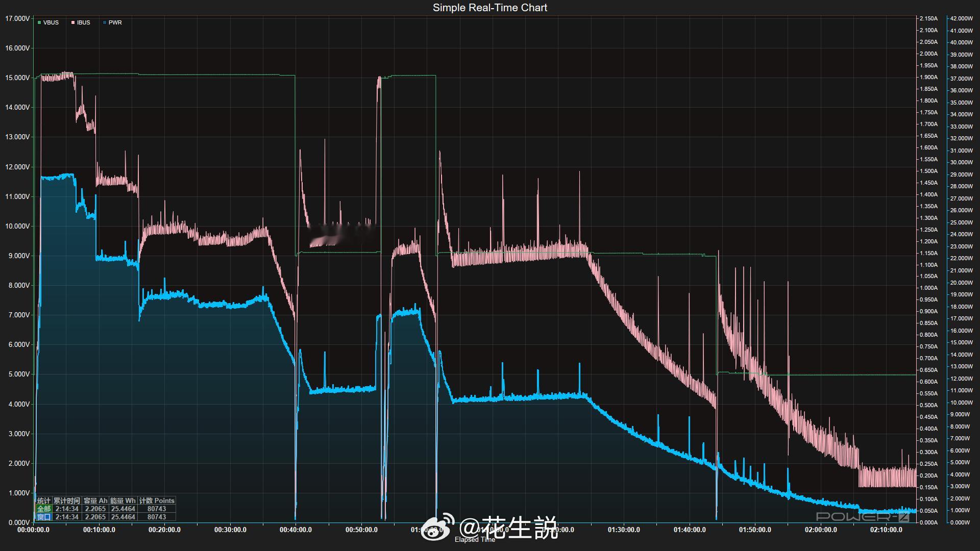Toggle the VBUS series legend label
Screen dimensions: 980x551
51,22
